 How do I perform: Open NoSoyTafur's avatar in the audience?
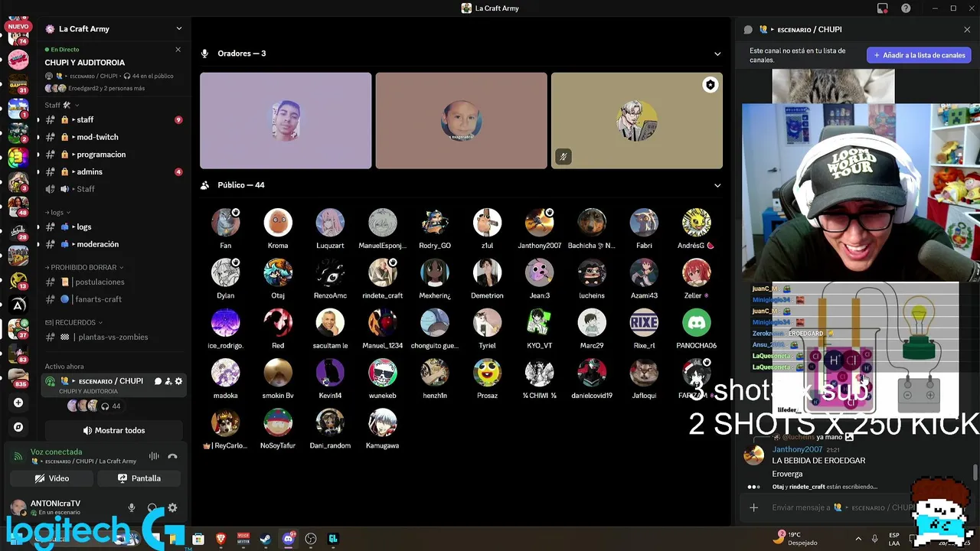click(278, 422)
